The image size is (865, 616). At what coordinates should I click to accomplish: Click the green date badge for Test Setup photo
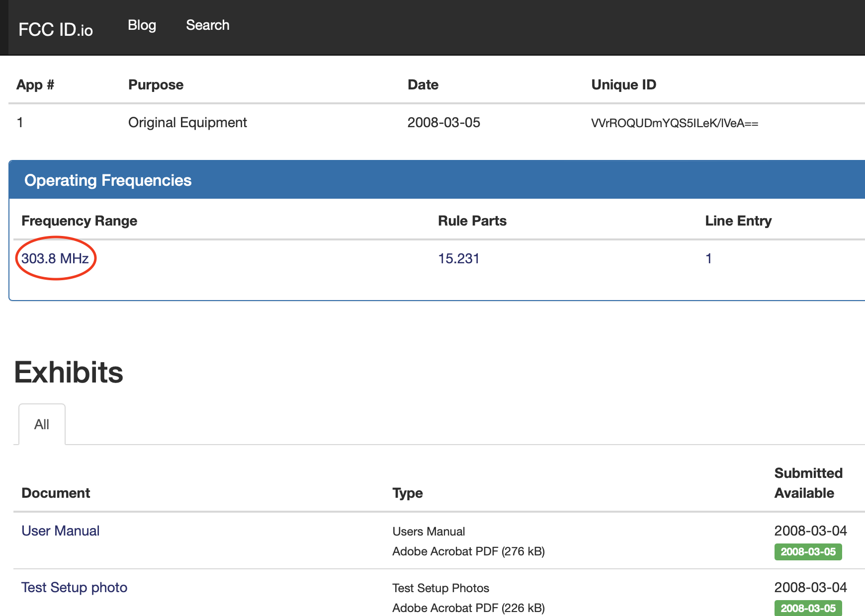tap(808, 608)
